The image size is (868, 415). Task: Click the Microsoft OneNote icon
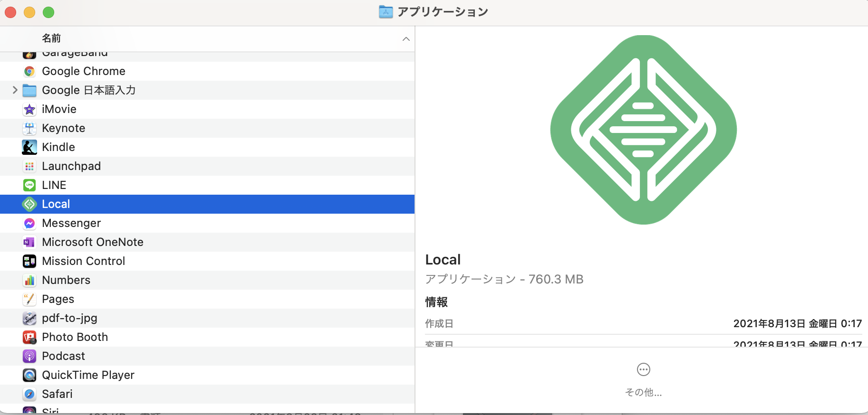click(29, 242)
